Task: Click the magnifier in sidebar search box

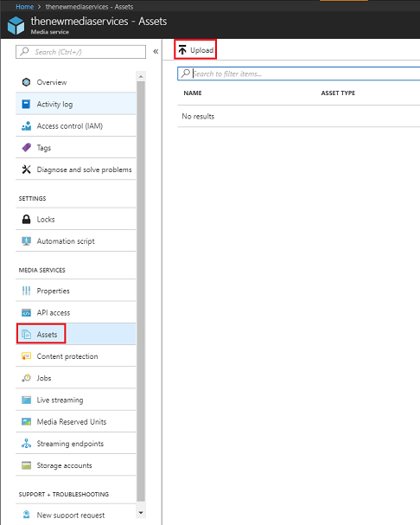Action: click(24, 52)
